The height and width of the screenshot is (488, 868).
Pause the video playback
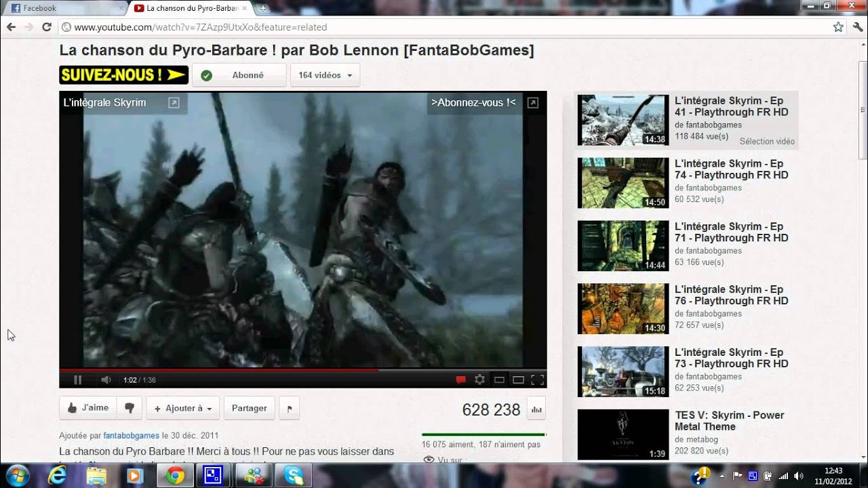77,380
